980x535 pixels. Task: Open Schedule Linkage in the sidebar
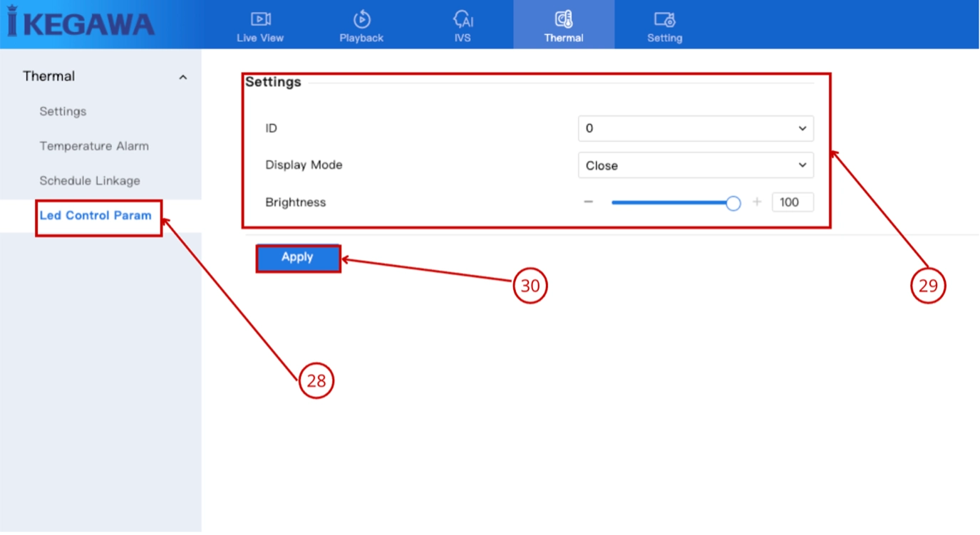[90, 181]
